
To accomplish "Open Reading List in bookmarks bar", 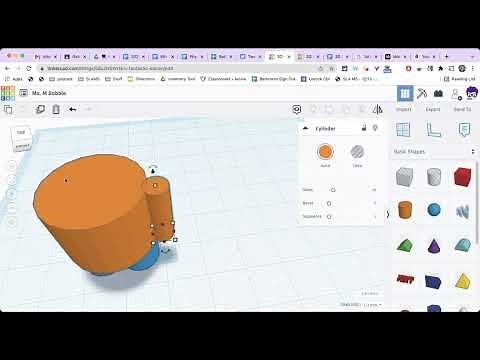I will [460, 79].
